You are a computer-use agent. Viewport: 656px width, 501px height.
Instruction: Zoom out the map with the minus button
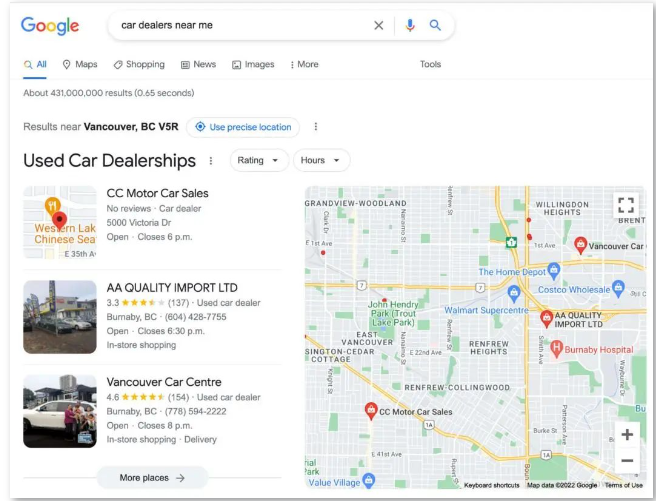[x=627, y=460]
